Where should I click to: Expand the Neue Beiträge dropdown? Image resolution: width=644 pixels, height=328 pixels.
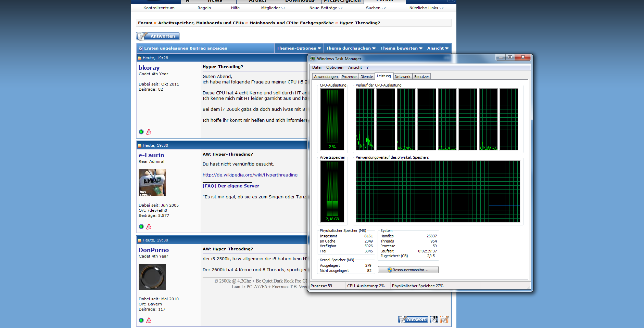326,8
